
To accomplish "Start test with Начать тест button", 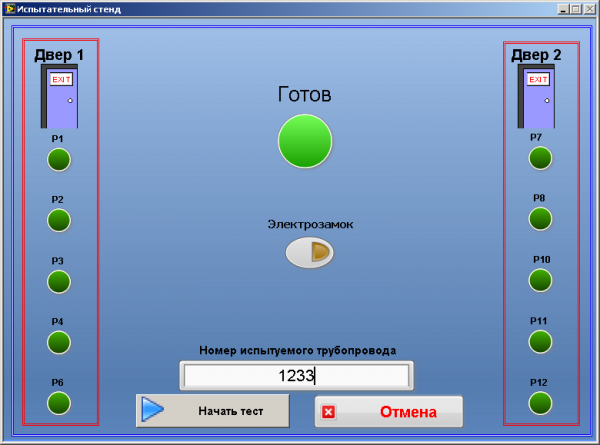I will [213, 411].
